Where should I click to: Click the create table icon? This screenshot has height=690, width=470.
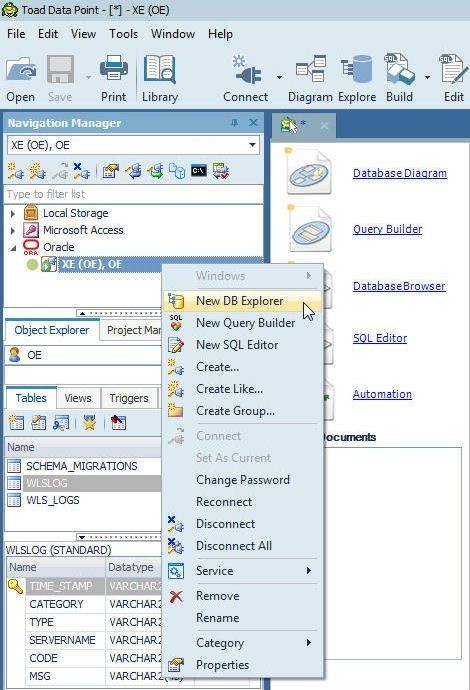(x=16, y=423)
